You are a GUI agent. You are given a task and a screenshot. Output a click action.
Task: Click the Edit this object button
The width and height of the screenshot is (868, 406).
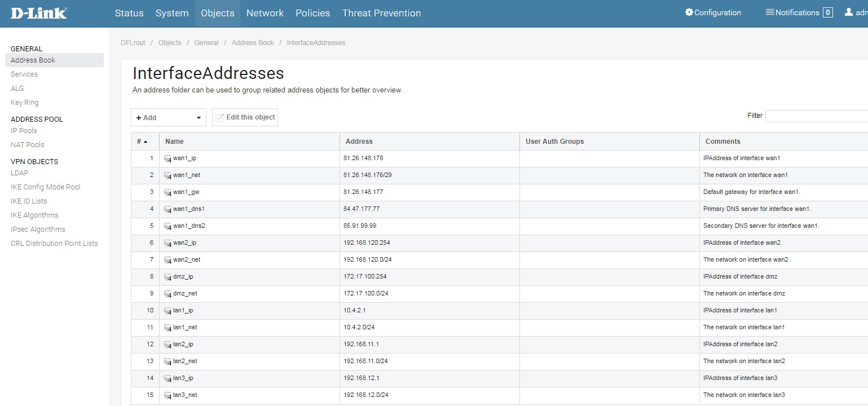[x=245, y=117]
